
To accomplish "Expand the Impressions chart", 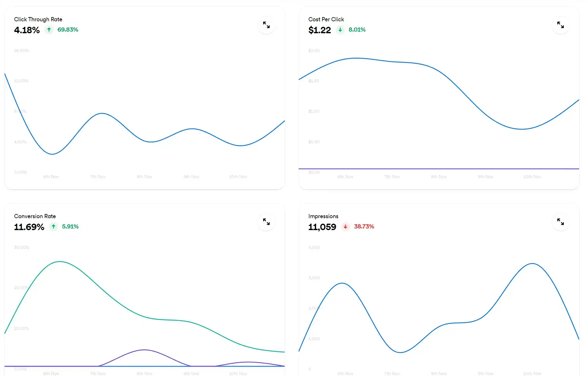I will pyautogui.click(x=560, y=222).
